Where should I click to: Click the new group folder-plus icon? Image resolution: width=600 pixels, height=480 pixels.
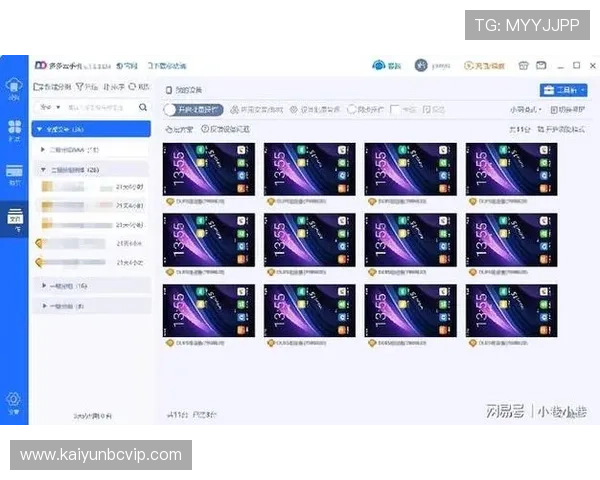pyautogui.click(x=38, y=87)
